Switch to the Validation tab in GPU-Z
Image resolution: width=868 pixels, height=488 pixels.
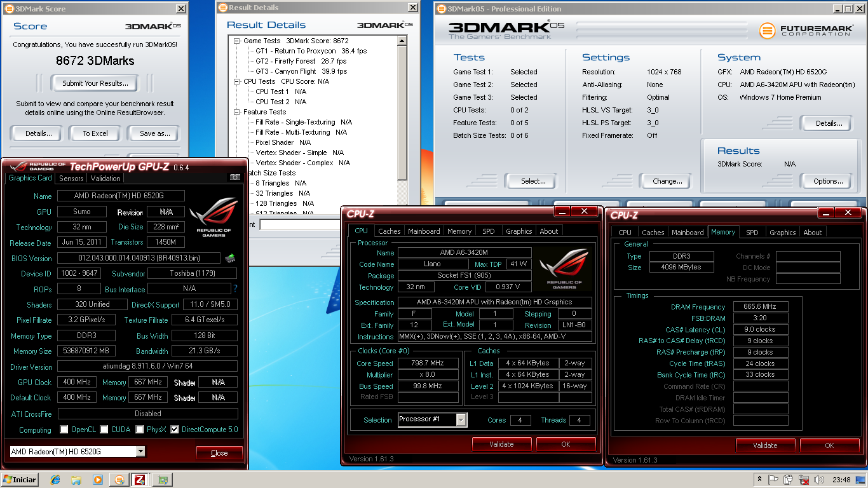(x=105, y=179)
